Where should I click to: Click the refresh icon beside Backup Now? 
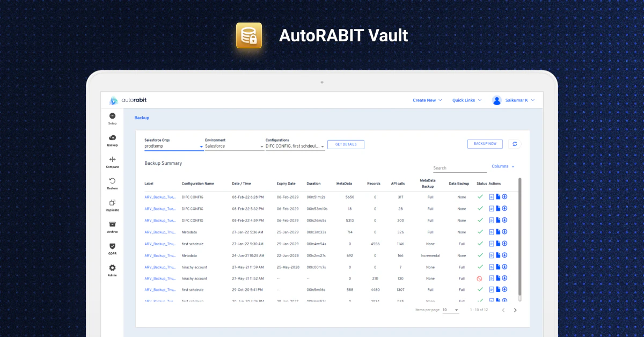514,144
